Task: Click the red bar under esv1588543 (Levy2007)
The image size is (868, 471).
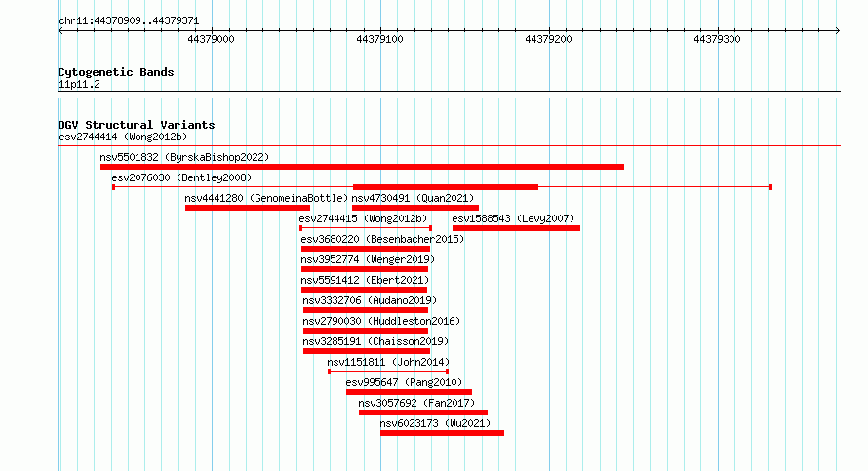Action: pos(516,228)
